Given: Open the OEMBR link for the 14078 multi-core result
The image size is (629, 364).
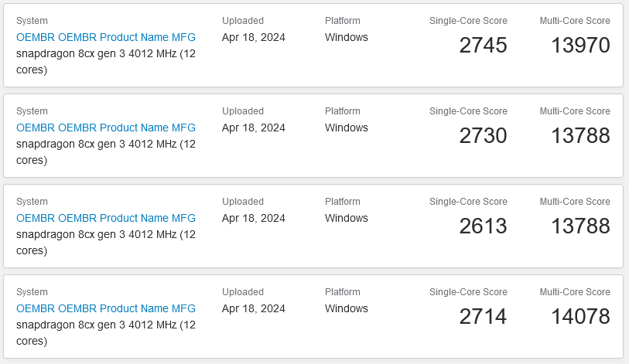Looking at the screenshot, I should (106, 308).
